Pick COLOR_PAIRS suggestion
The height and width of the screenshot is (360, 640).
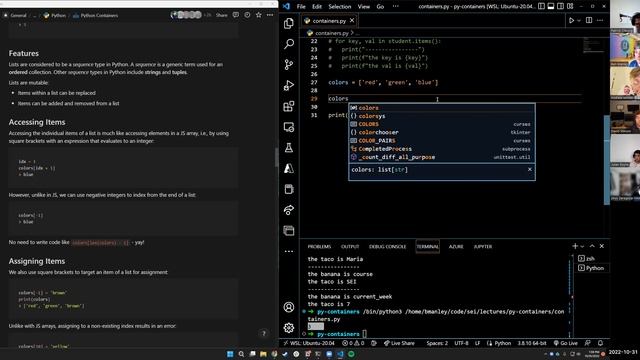[x=442, y=140]
